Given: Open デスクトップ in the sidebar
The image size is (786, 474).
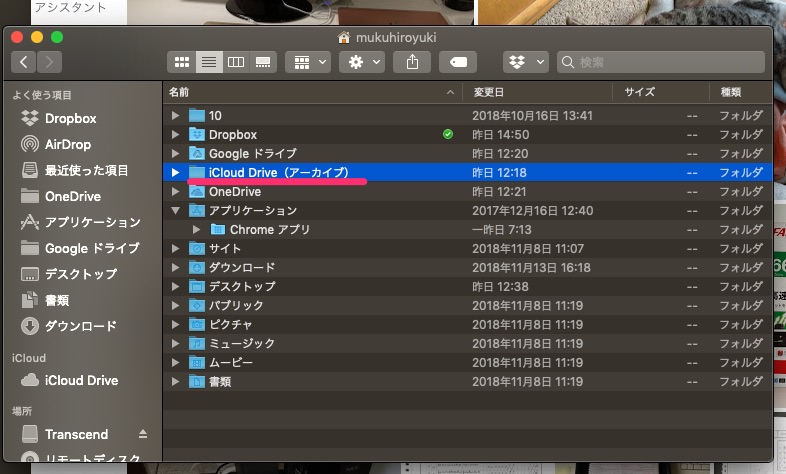Looking at the screenshot, I should (x=69, y=274).
